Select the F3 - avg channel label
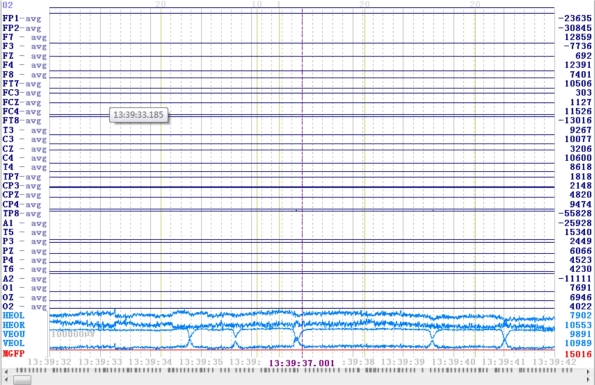 25,46
